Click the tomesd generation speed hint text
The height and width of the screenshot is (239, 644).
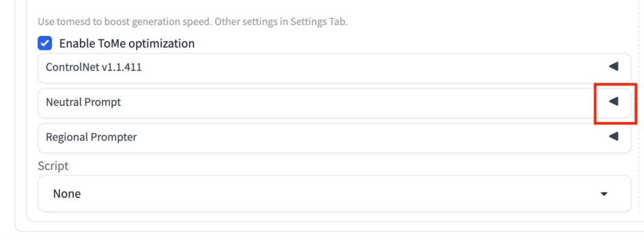pos(192,22)
